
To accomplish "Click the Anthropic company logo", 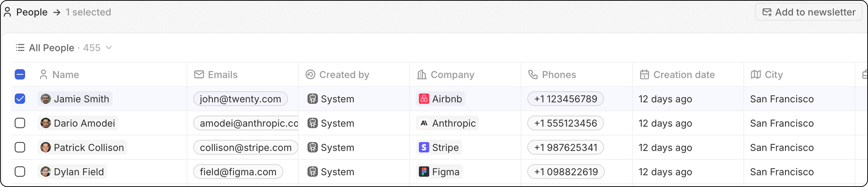I will click(423, 124).
